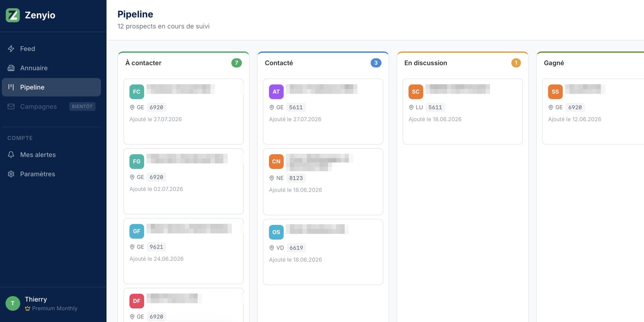The height and width of the screenshot is (322, 644).
Task: Click the En discussion column title
Action: tap(426, 63)
